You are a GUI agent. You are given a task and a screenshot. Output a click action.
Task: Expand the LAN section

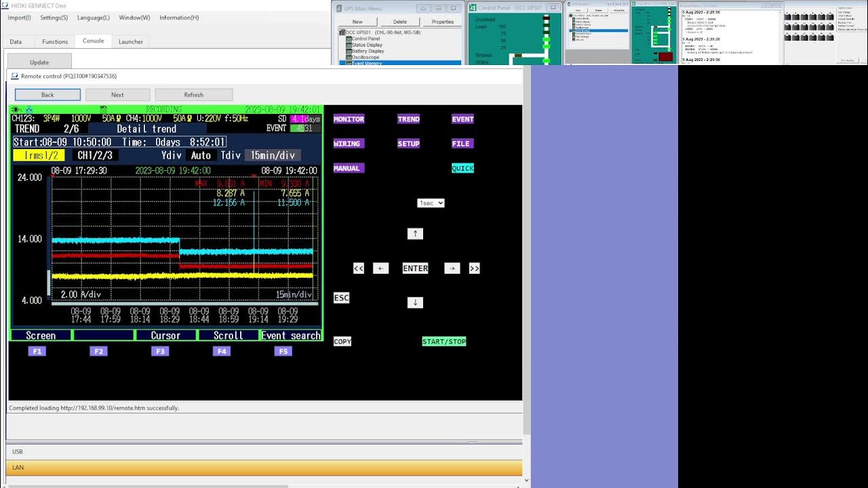click(x=264, y=468)
